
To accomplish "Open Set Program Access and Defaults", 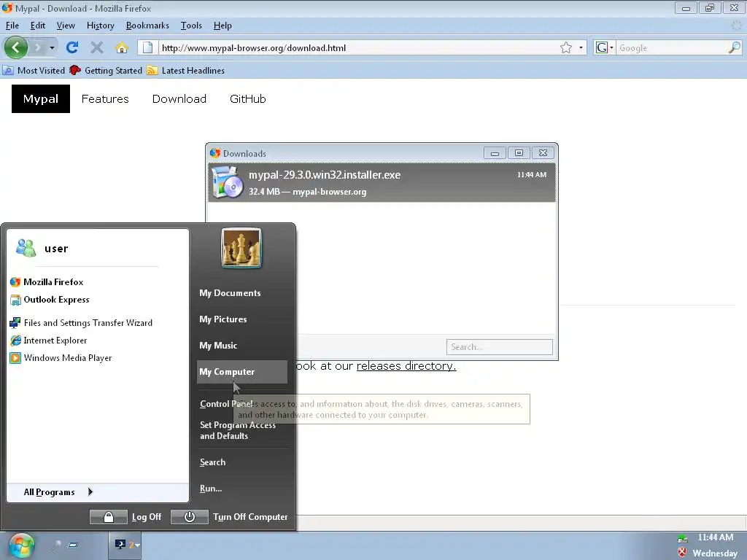I will click(x=238, y=430).
